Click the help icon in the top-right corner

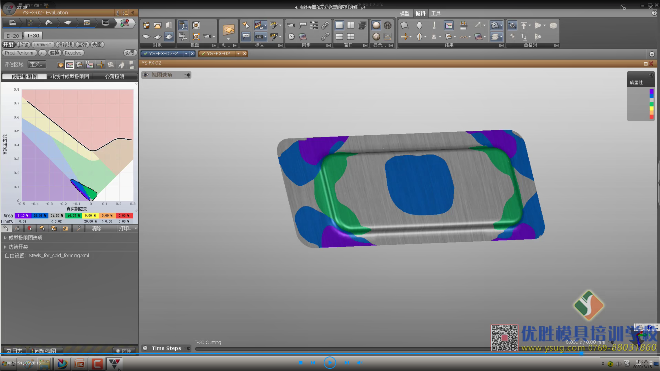click(654, 13)
